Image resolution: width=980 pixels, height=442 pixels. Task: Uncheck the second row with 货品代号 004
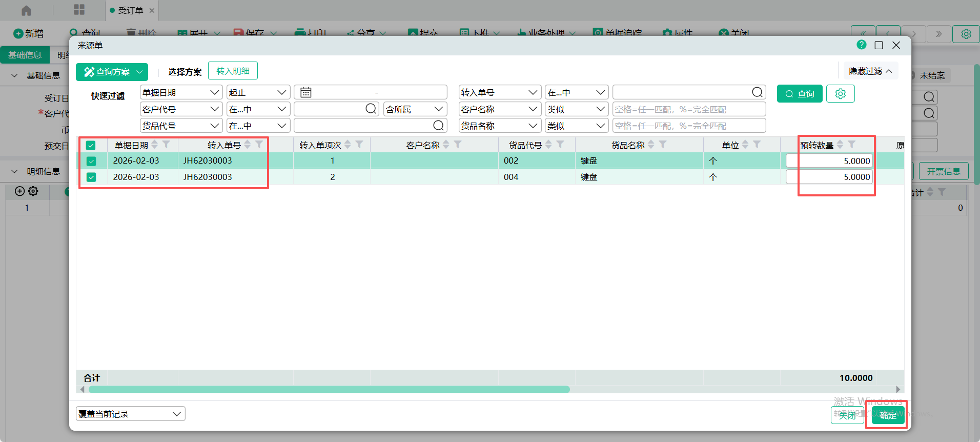(91, 177)
